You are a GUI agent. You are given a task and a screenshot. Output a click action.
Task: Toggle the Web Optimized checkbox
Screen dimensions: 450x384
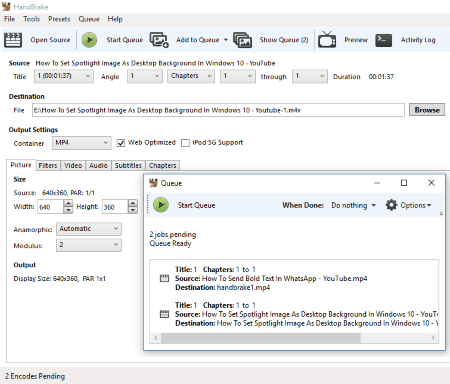pyautogui.click(x=121, y=143)
